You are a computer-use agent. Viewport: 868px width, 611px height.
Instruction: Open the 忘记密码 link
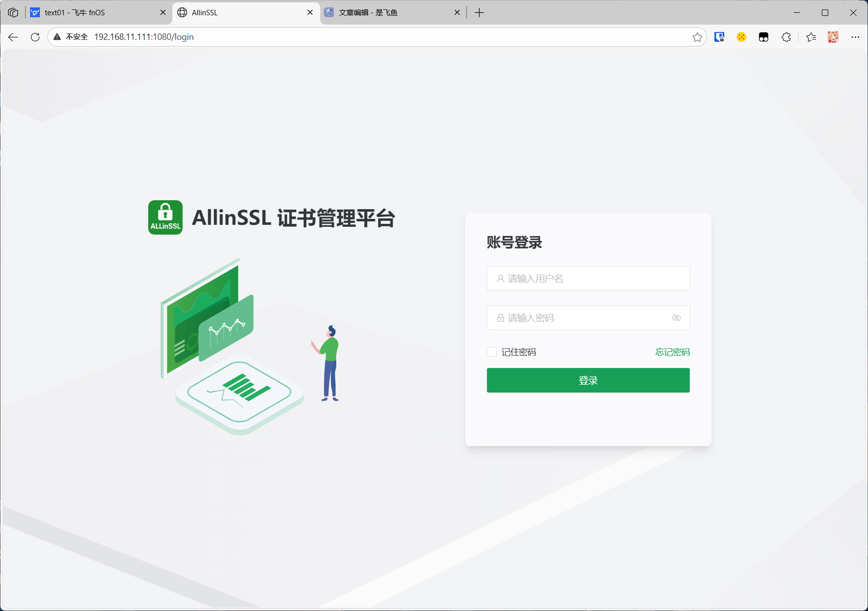tap(672, 352)
